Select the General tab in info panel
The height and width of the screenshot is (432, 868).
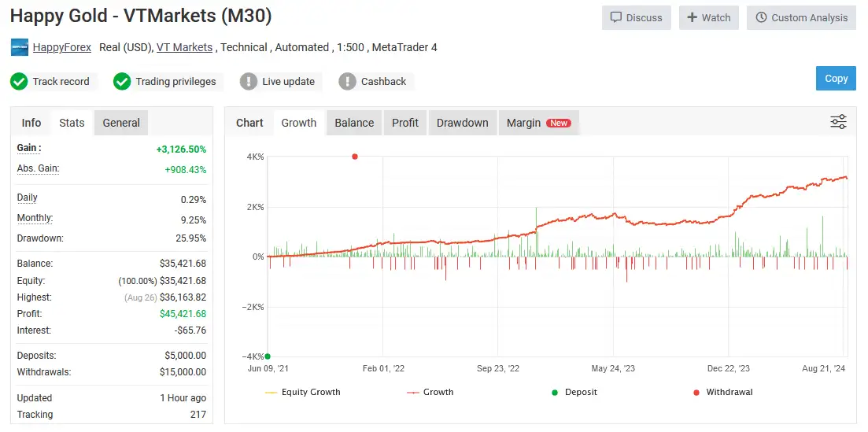coord(121,123)
